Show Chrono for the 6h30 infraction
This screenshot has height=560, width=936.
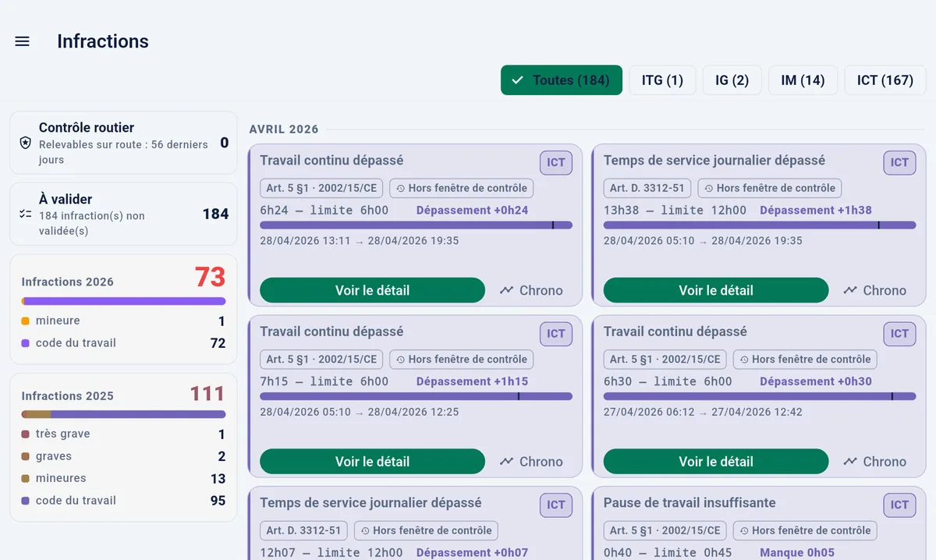point(875,462)
